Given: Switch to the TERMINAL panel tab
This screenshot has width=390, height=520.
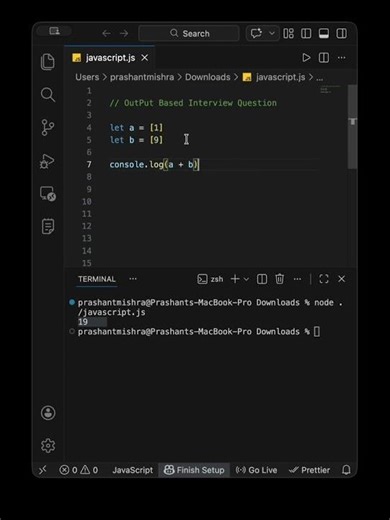Looking at the screenshot, I should pos(97,279).
